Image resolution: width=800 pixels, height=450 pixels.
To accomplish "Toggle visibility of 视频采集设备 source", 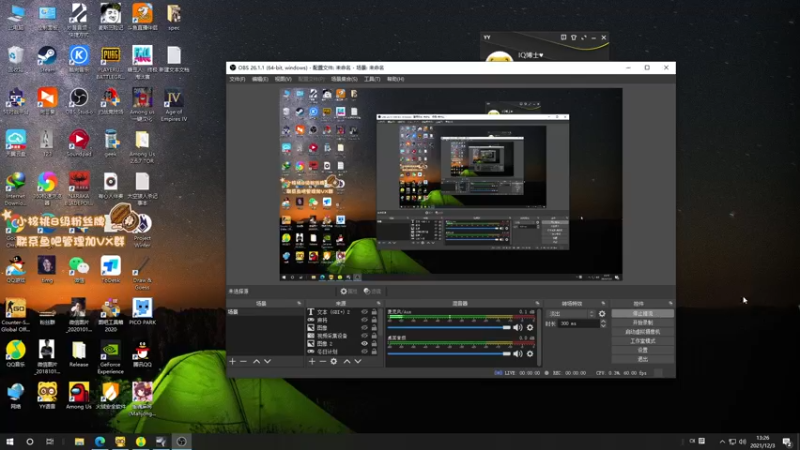I will (x=364, y=336).
